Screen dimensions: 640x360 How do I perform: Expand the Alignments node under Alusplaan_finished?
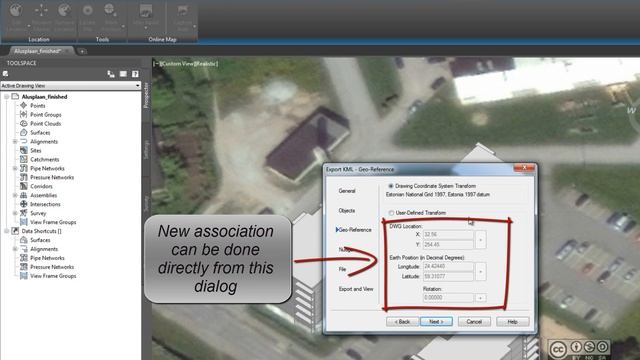15,142
